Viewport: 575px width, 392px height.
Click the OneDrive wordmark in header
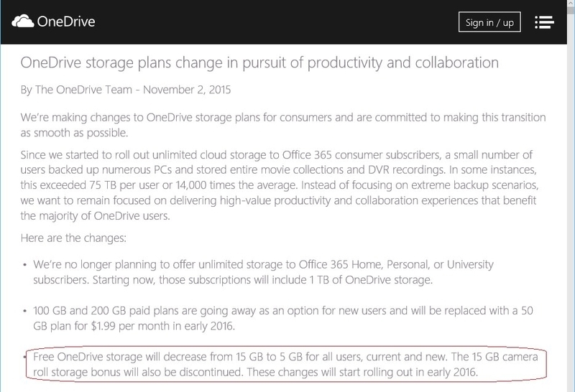coord(66,22)
